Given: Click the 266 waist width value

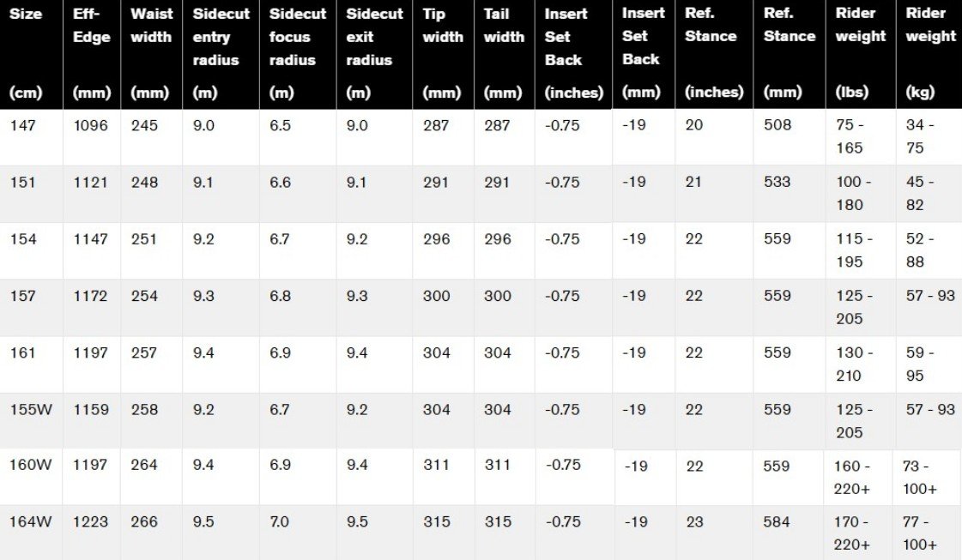Looking at the screenshot, I should [x=144, y=521].
